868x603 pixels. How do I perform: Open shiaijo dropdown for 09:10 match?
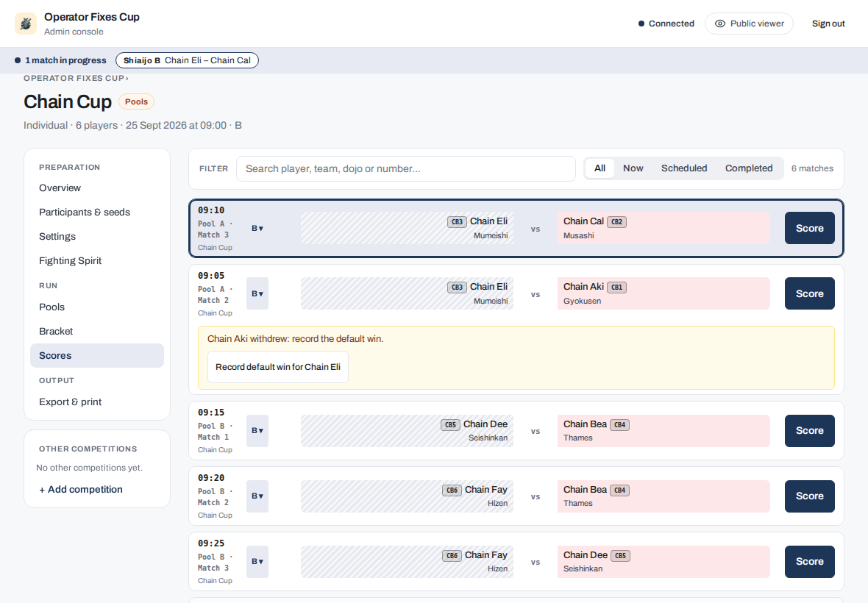click(x=257, y=229)
